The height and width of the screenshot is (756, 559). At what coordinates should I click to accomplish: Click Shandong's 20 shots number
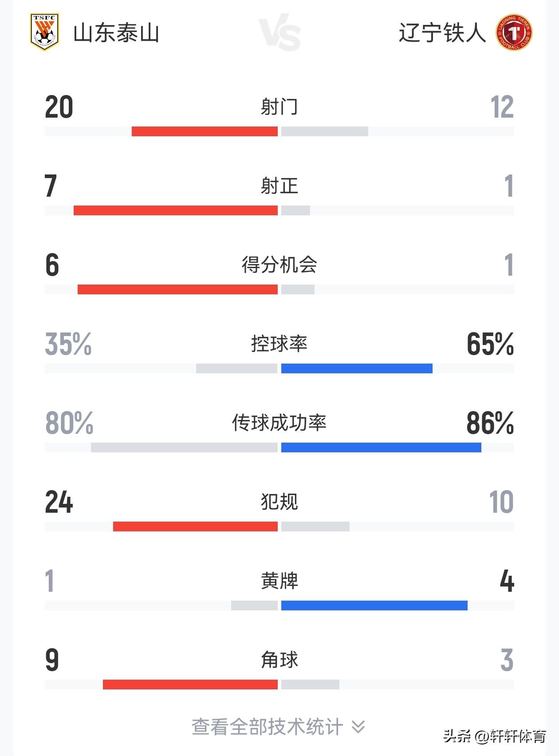coord(59,107)
